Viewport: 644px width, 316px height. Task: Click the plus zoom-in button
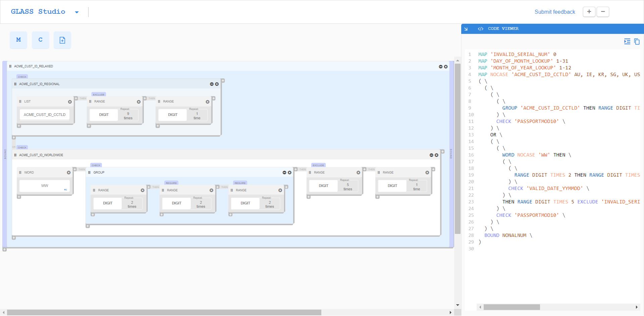click(589, 12)
